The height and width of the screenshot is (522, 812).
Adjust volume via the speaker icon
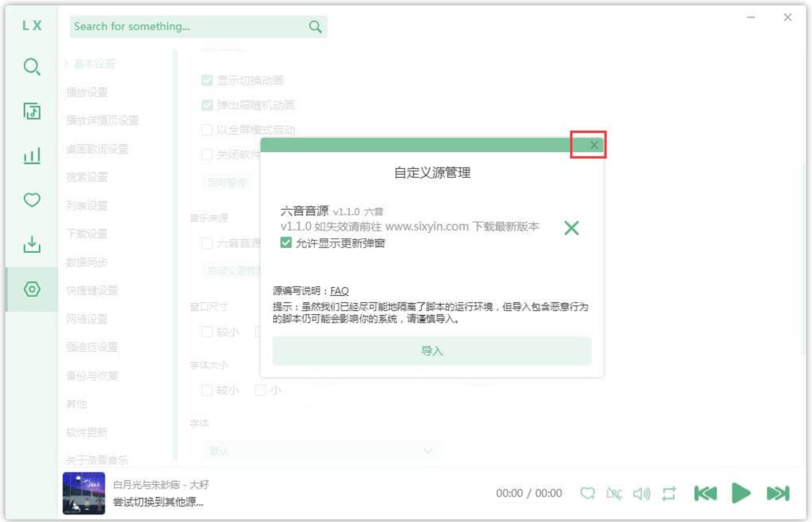tap(642, 494)
